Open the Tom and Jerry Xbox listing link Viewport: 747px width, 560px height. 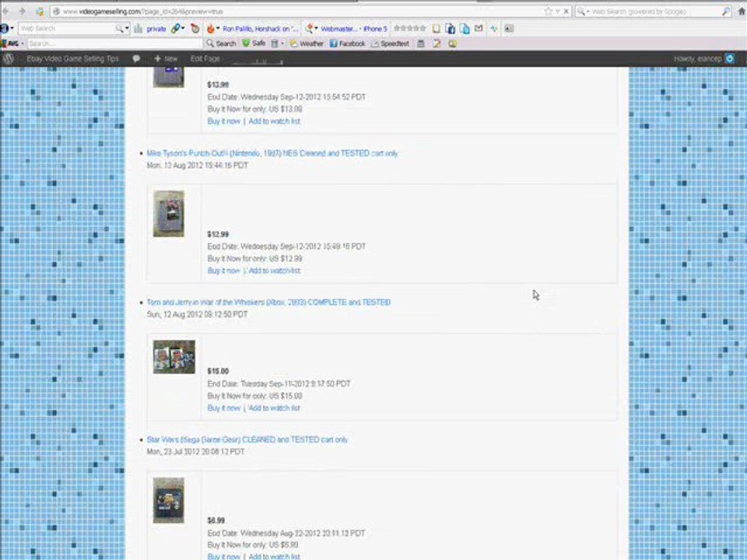(268, 303)
